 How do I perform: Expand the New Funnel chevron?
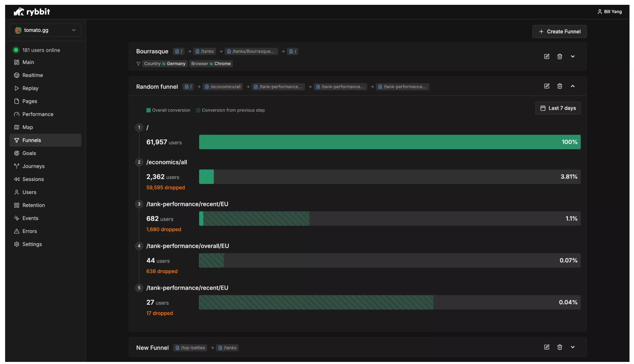pos(573,347)
